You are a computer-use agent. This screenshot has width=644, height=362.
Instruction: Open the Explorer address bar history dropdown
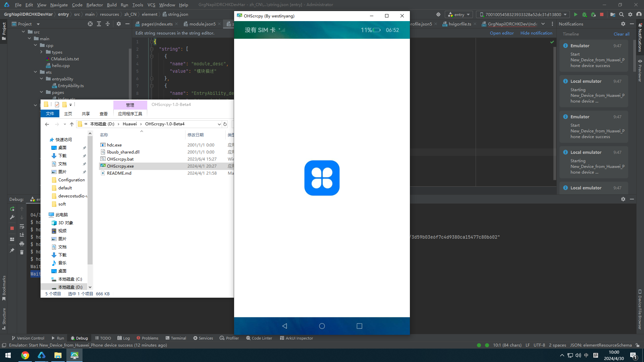[219, 124]
